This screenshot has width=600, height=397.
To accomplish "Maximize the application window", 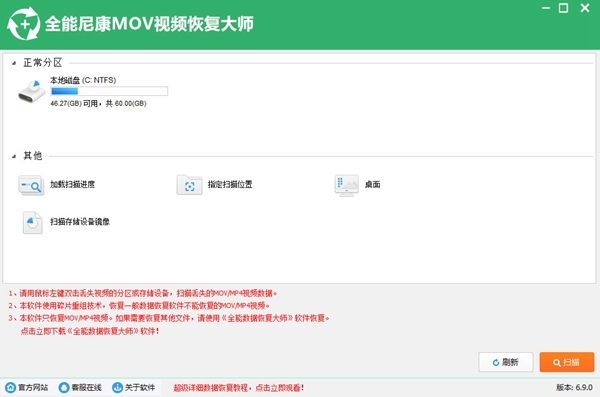I will pyautogui.click(x=563, y=8).
